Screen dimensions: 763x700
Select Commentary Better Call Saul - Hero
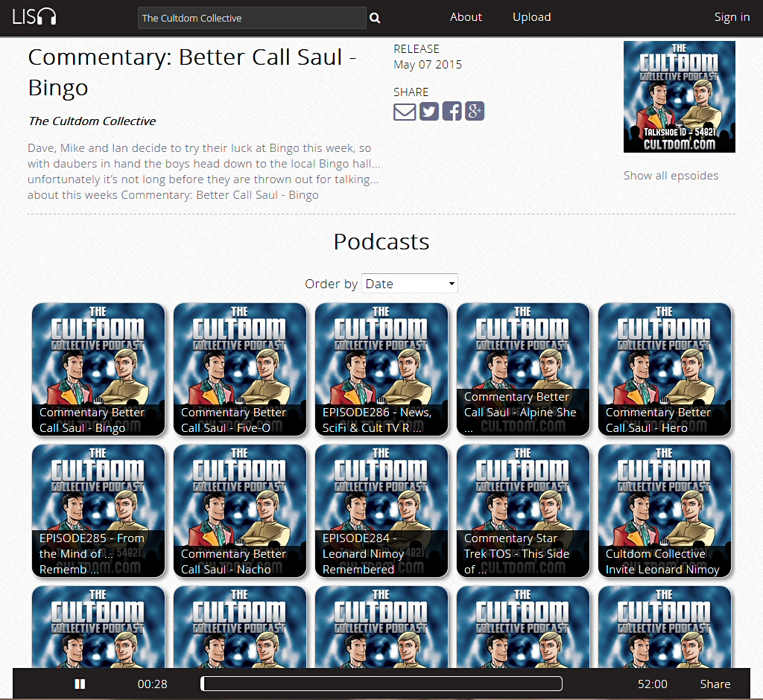[664, 369]
